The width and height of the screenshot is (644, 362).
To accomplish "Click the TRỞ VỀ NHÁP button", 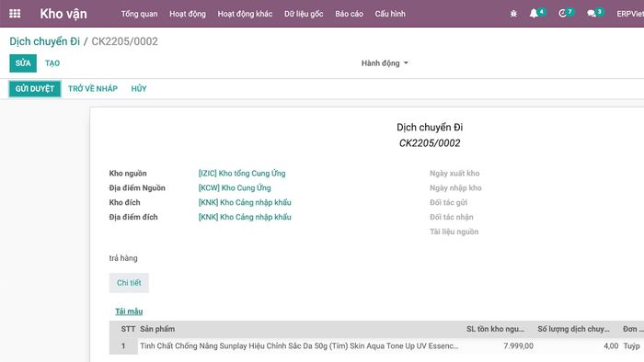I will click(93, 88).
